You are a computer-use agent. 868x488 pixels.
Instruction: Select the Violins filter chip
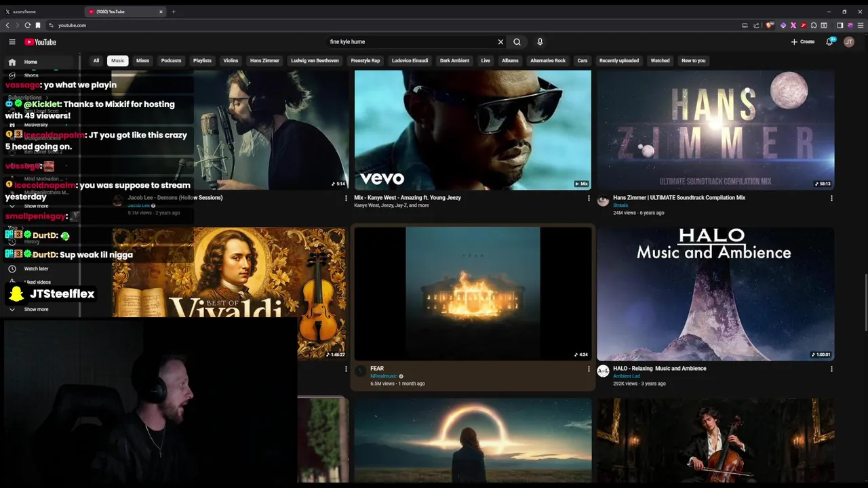coord(231,60)
